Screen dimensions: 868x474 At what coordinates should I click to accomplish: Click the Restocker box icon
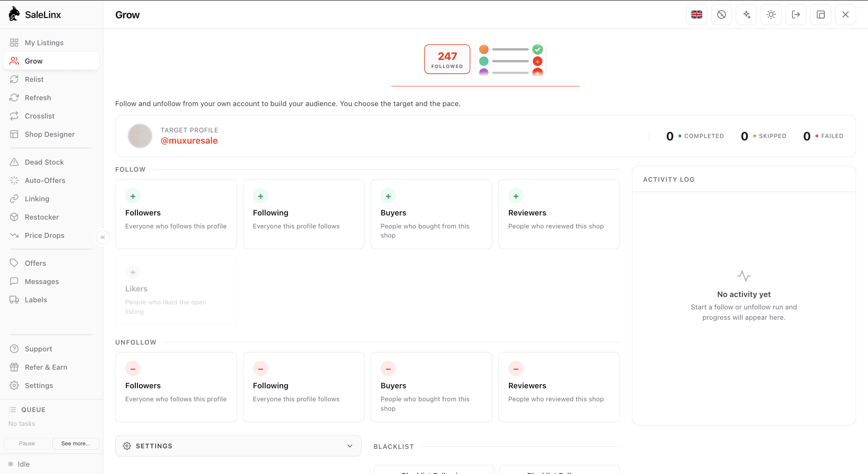click(x=14, y=217)
